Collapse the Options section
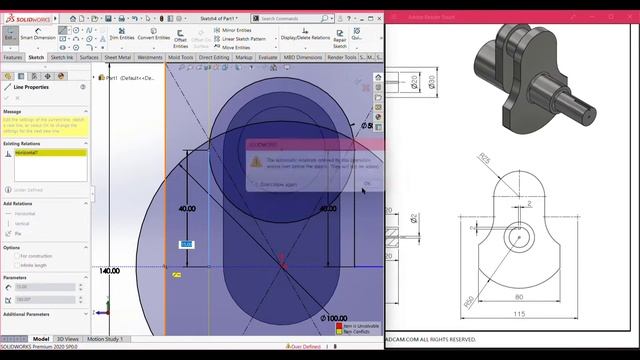The image size is (640, 360). click(x=86, y=247)
